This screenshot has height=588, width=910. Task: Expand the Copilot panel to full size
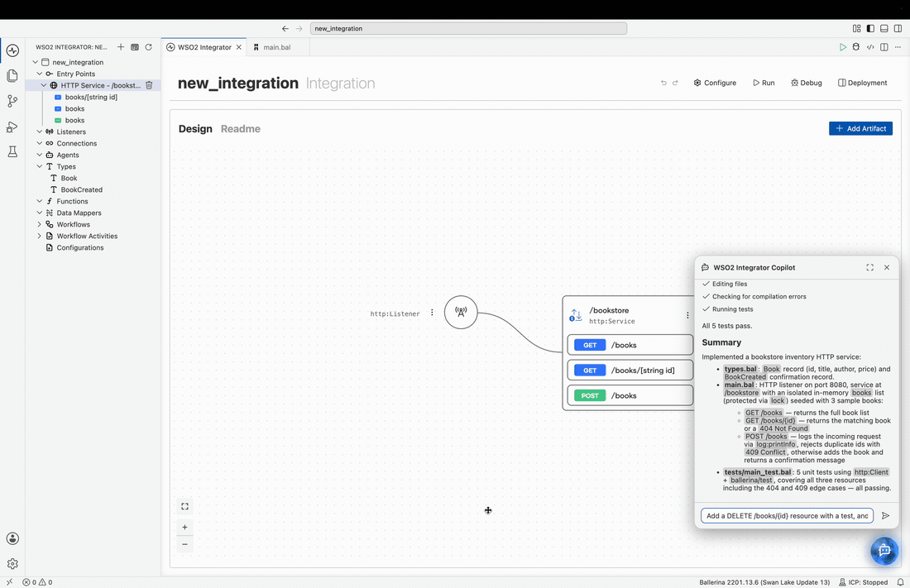tap(870, 268)
